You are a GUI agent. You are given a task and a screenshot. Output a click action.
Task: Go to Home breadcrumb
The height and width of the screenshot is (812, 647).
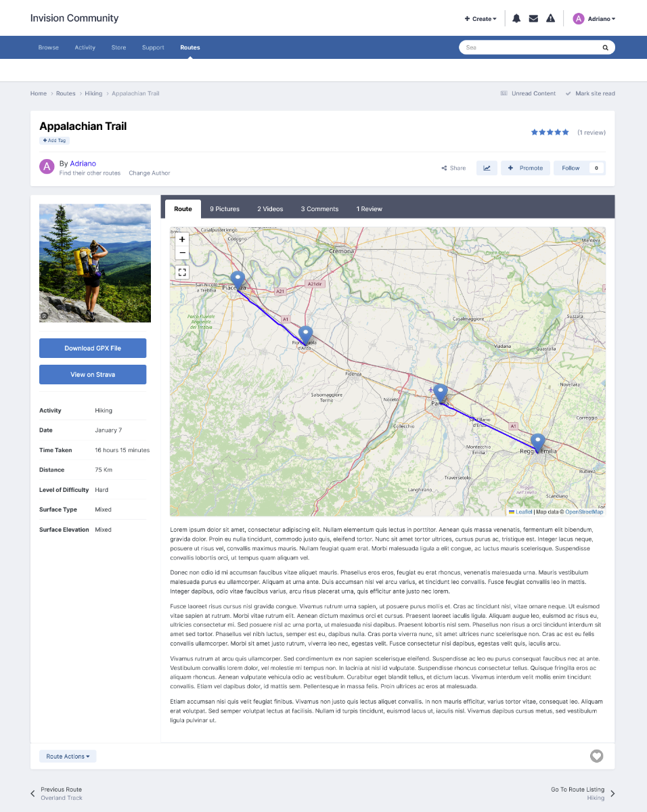(39, 93)
